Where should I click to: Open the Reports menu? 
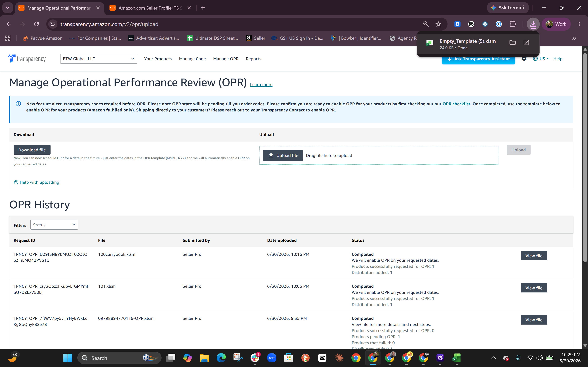click(253, 59)
